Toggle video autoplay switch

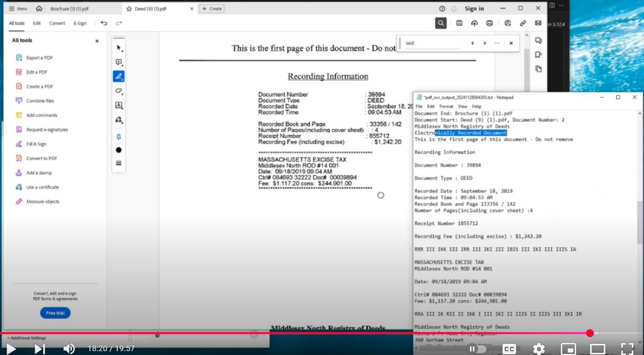[x=477, y=349]
